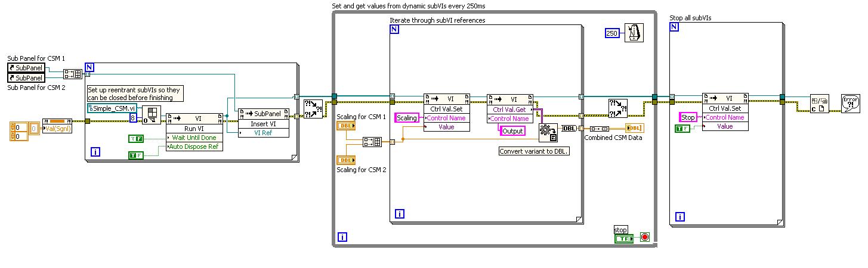The image size is (868, 268).
Task: Toggle the stop boolean control terminal
Action: click(623, 238)
